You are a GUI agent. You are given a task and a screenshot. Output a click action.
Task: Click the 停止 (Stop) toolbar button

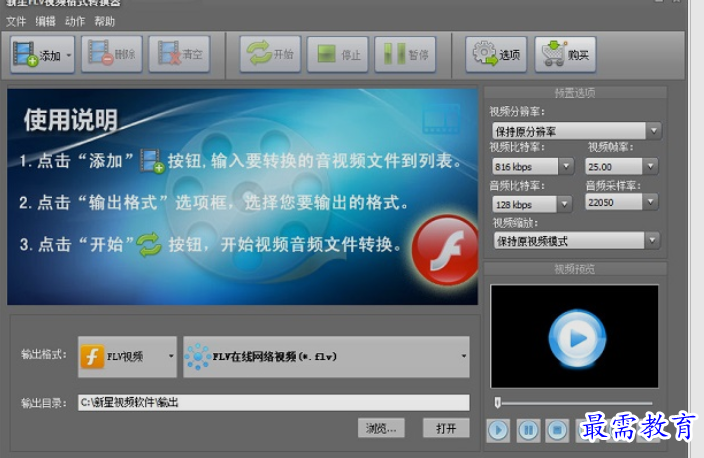pyautogui.click(x=338, y=55)
